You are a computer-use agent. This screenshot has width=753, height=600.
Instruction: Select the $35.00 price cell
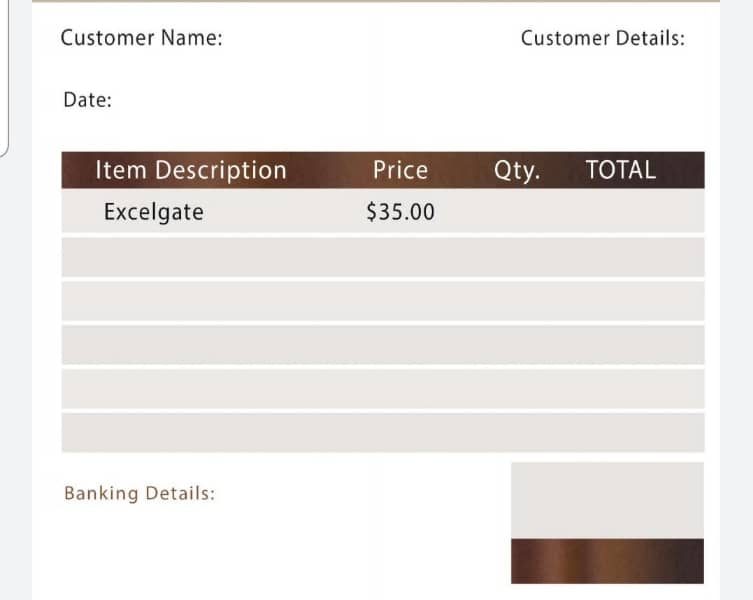pyautogui.click(x=401, y=212)
